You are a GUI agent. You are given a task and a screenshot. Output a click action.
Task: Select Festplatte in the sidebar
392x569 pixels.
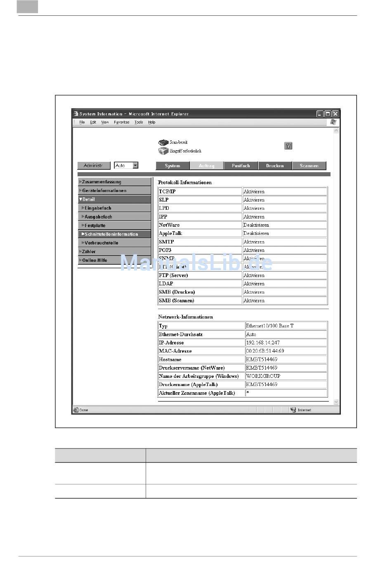click(115, 225)
